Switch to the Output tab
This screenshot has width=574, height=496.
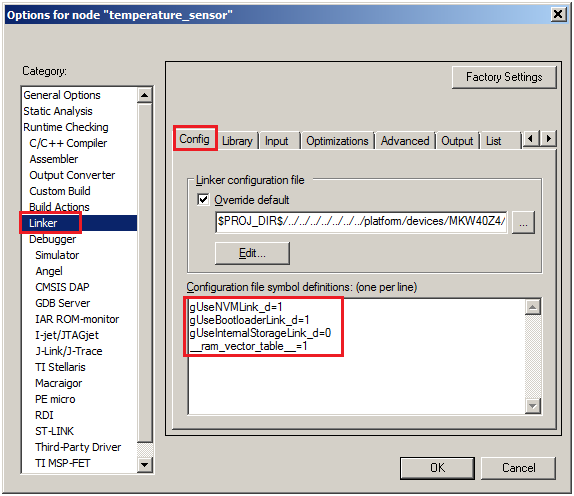(x=457, y=141)
